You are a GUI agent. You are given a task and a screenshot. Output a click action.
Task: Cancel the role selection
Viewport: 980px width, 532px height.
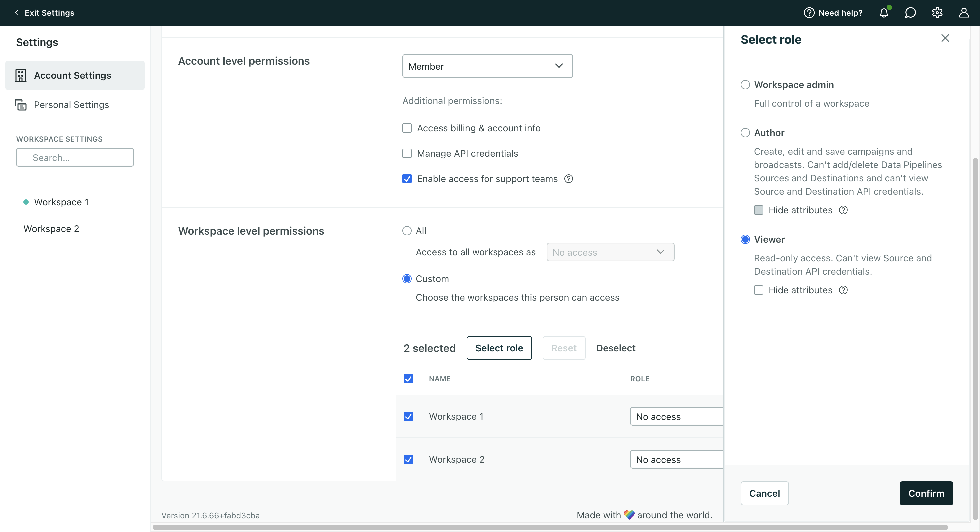[x=764, y=493]
